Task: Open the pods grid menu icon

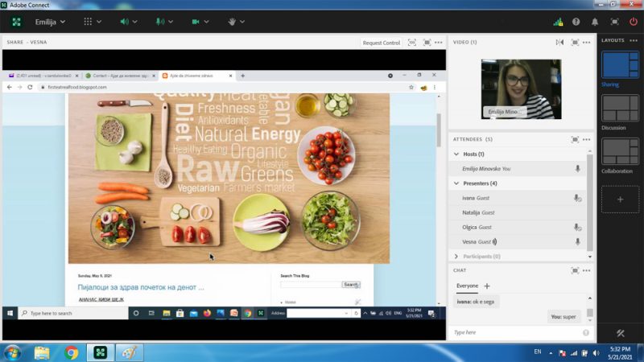Action: [x=88, y=22]
